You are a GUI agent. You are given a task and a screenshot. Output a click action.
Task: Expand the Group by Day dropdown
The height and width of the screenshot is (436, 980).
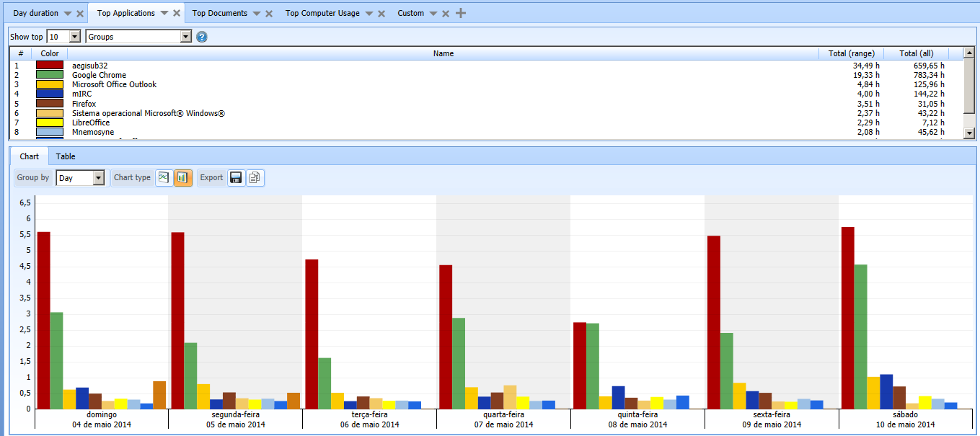click(99, 178)
